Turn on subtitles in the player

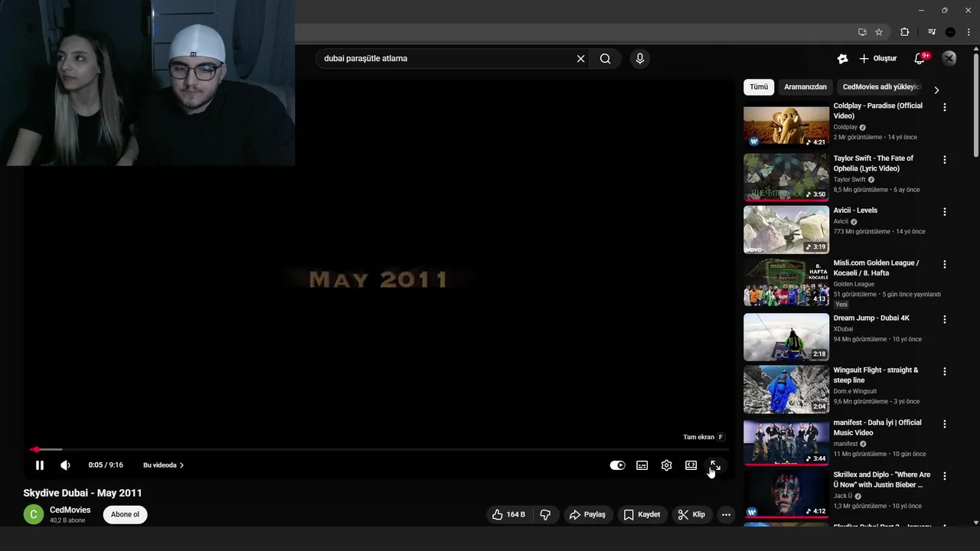(642, 465)
